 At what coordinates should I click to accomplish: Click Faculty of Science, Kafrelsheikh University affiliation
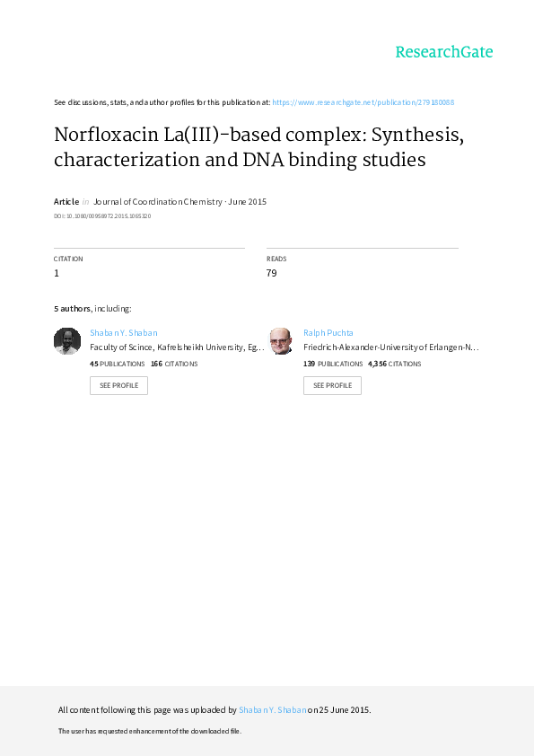[x=177, y=347]
